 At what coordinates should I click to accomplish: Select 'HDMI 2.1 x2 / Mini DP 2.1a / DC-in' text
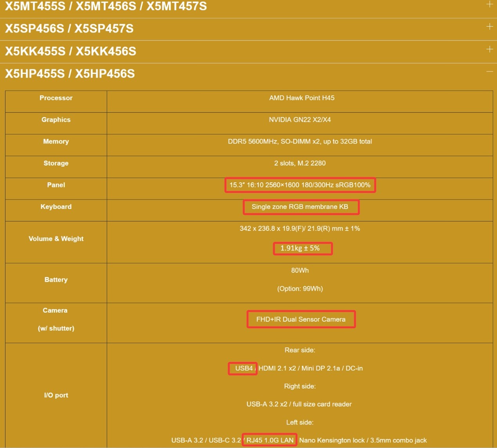[311, 368]
